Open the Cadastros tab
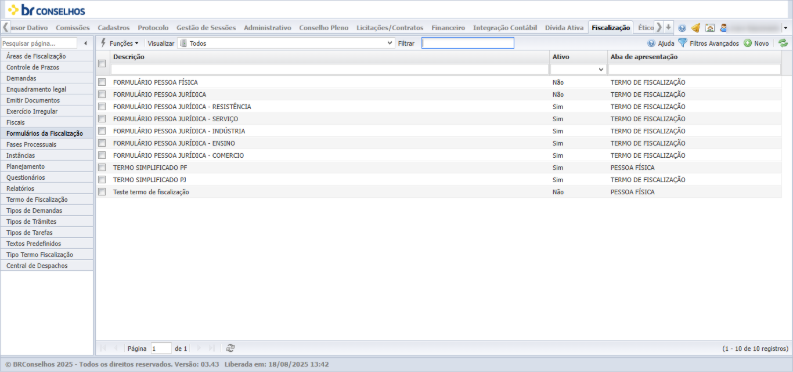Screen dimensions: 793x372 coord(113,28)
